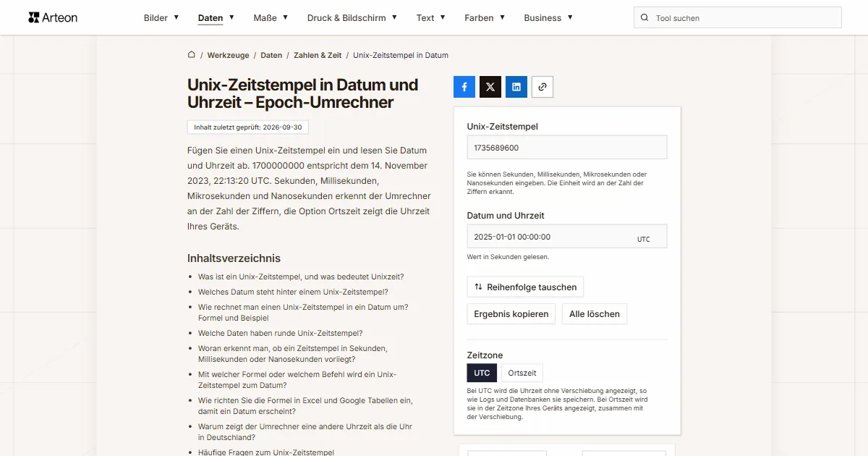Open Zahlen & Zeit breadcrumb link

(318, 55)
